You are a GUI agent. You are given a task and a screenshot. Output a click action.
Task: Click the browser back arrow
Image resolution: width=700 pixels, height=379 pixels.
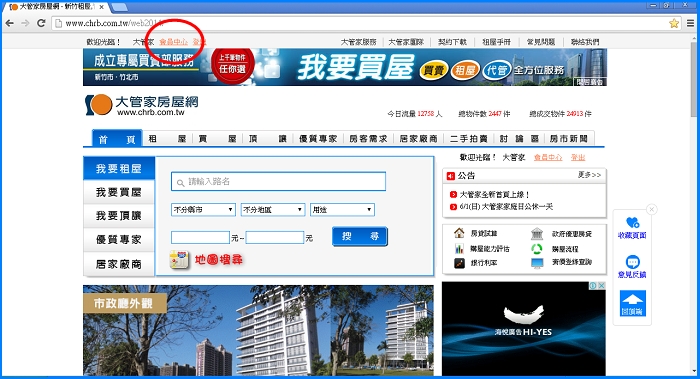click(x=9, y=23)
